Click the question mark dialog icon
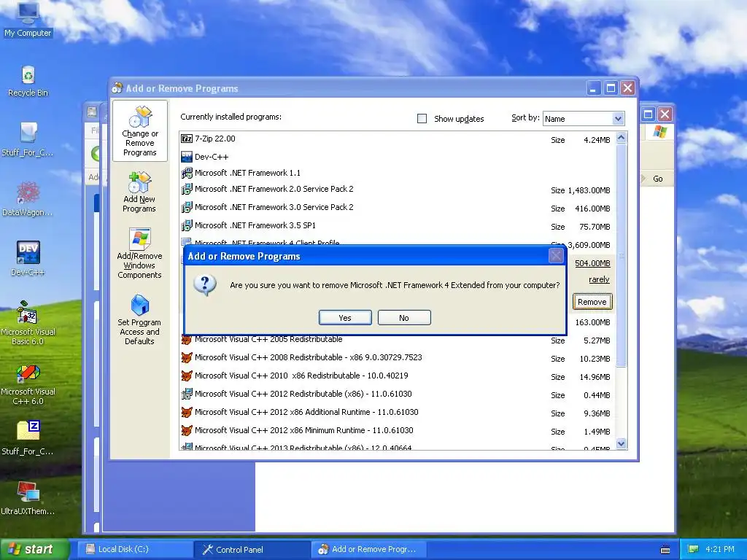 (205, 285)
